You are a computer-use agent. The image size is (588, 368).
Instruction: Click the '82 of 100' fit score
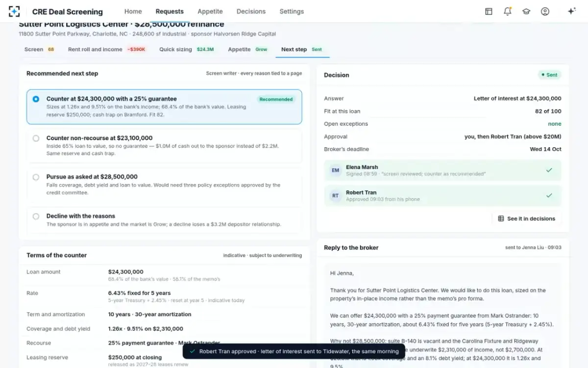point(548,111)
